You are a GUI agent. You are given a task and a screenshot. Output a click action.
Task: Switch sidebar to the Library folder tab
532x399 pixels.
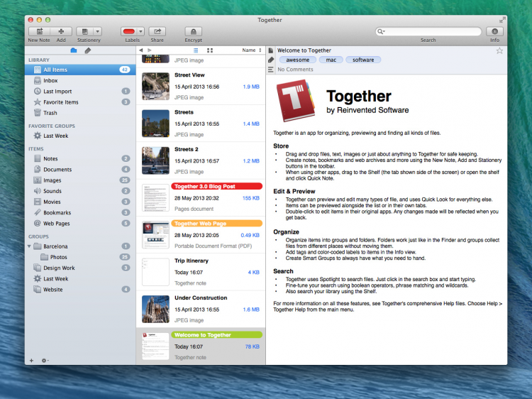[74, 50]
